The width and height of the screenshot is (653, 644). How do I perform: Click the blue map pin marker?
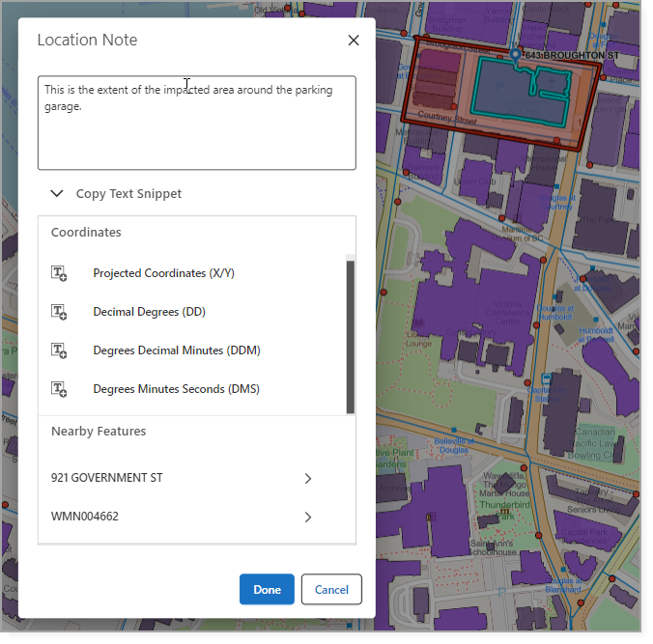[516, 55]
